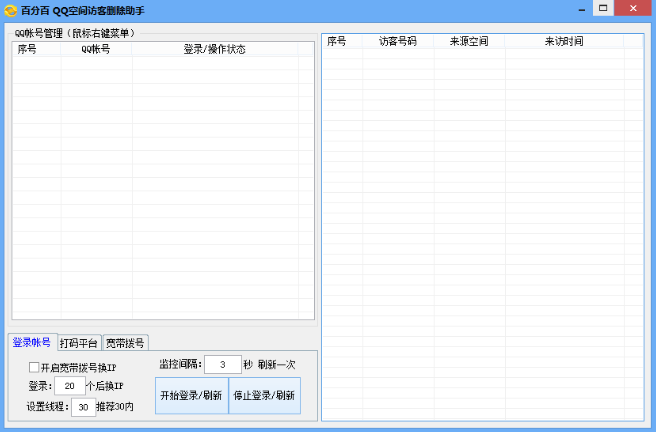Viewport: 656px width, 432px height.
Task: Click the 个后换IP label
Action: 105,386
